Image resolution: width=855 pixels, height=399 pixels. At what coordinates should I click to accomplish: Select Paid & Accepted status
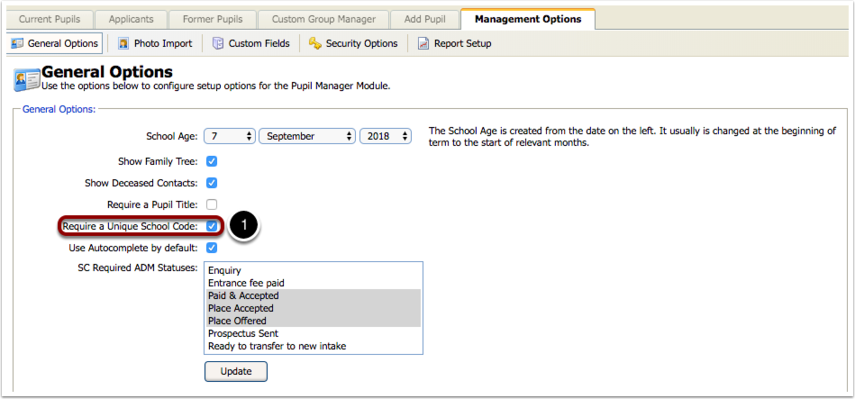click(314, 295)
